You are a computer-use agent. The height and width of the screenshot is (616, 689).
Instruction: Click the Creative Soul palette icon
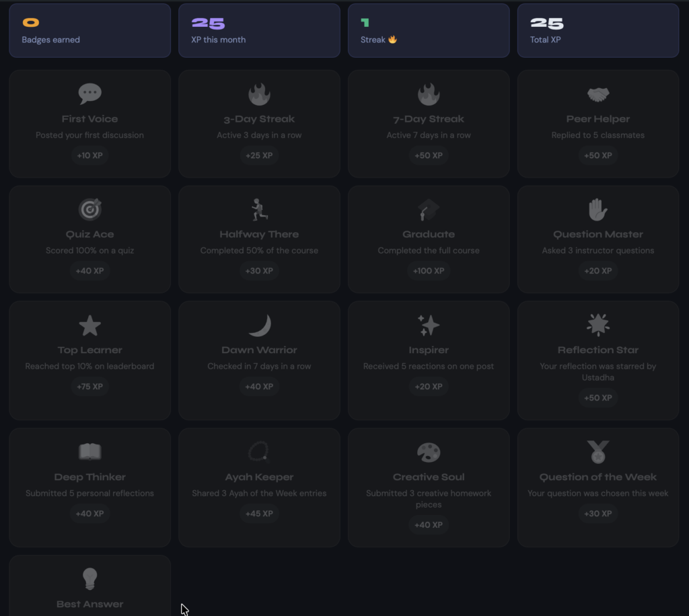point(429,452)
